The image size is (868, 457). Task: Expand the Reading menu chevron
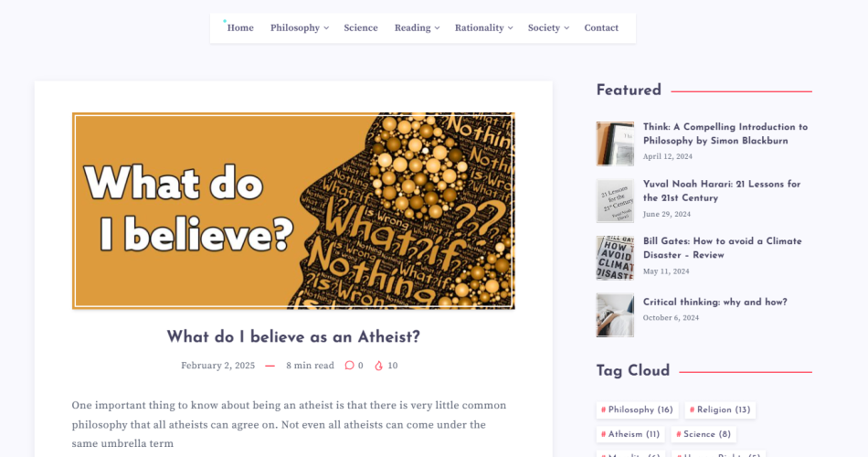click(x=438, y=28)
